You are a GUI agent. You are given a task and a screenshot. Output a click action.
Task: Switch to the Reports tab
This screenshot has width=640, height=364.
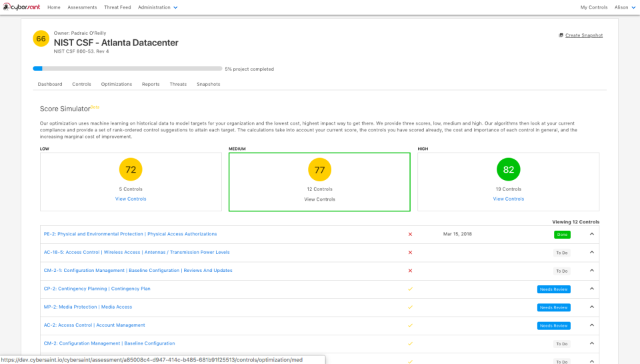click(x=151, y=84)
